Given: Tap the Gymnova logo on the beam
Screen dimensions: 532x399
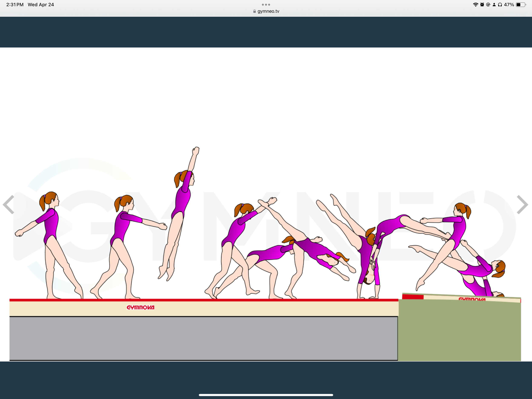Looking at the screenshot, I should coord(140,307).
